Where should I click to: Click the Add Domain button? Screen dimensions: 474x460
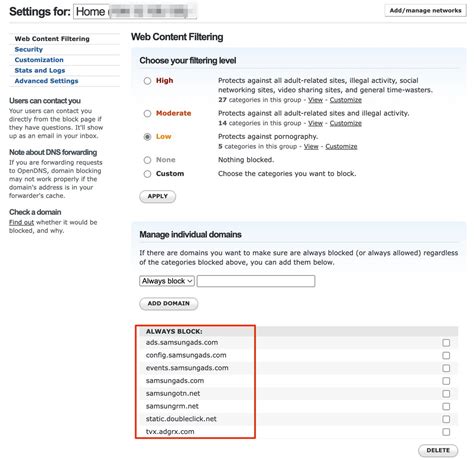pyautogui.click(x=168, y=304)
